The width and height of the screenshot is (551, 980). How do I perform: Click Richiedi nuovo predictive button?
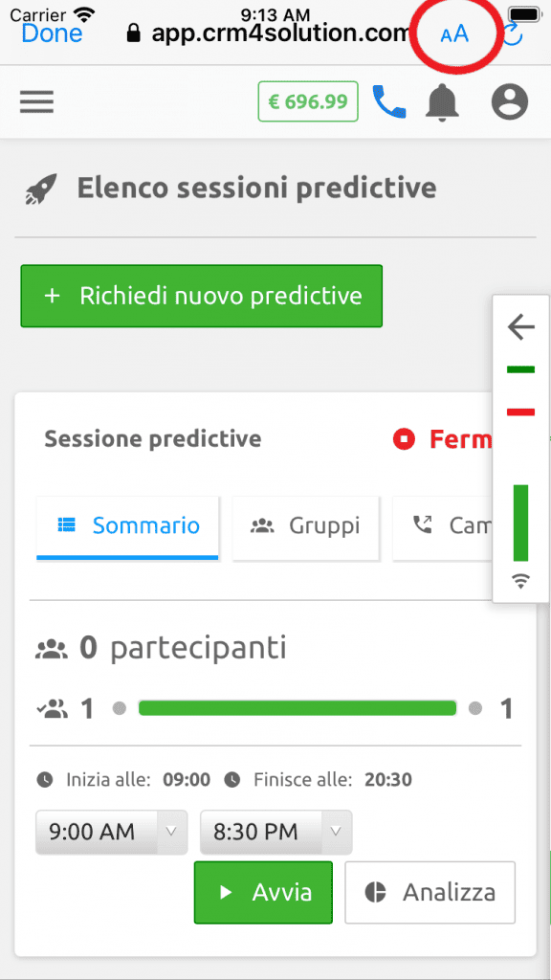point(201,296)
